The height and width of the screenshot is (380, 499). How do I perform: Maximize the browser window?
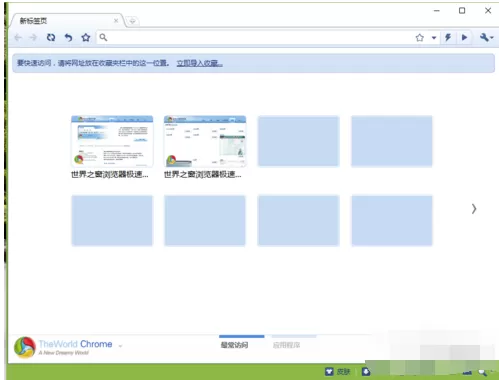tap(462, 11)
